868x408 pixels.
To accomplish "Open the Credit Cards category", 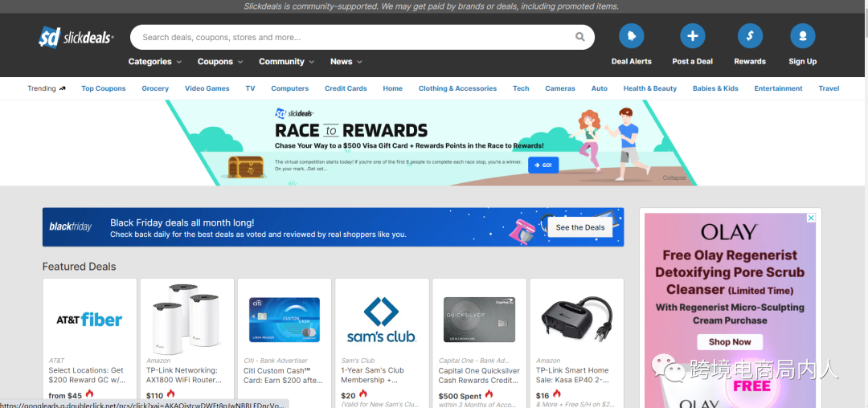I will click(x=346, y=88).
